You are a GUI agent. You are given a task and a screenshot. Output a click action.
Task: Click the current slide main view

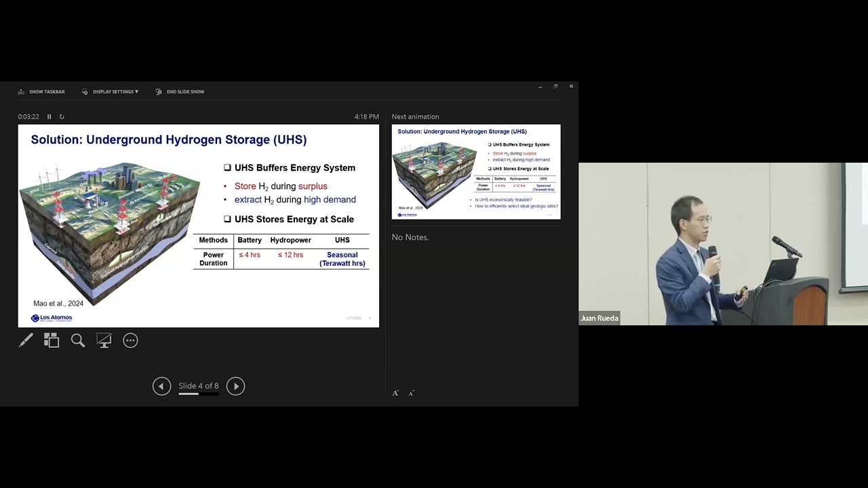[x=199, y=226]
